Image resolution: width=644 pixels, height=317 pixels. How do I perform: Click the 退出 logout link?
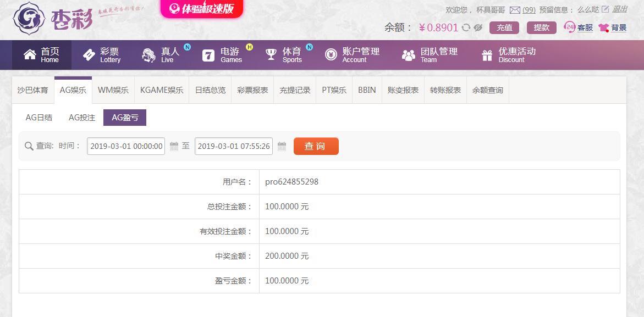point(620,9)
